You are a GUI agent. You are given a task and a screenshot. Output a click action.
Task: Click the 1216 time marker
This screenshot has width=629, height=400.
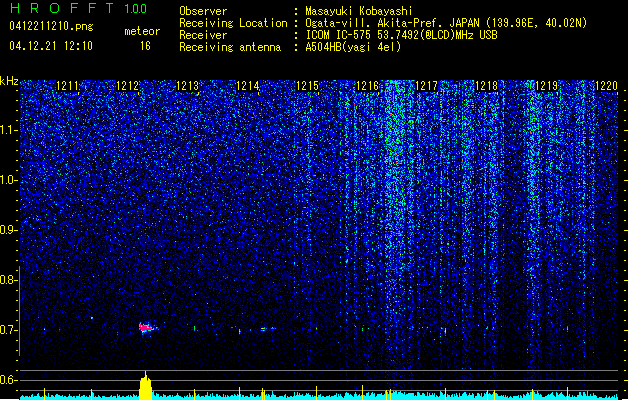coord(367,86)
